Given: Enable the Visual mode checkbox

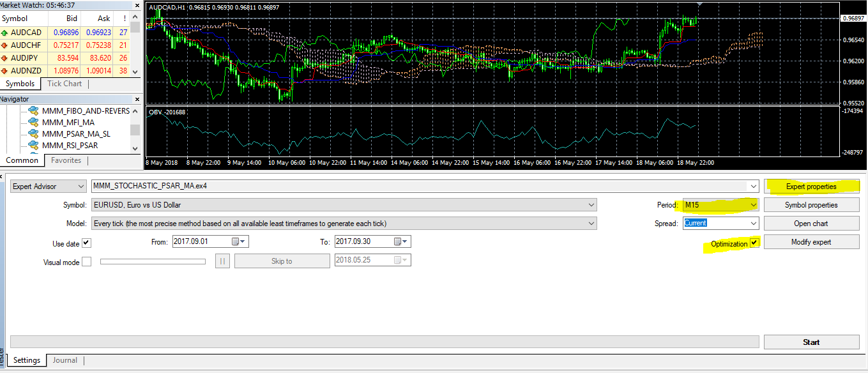Looking at the screenshot, I should 87,262.
